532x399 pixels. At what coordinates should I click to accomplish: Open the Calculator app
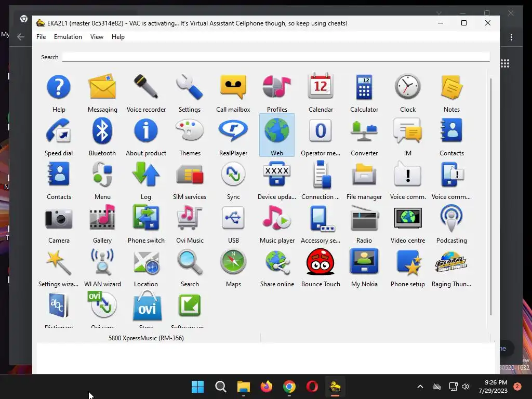point(364,87)
